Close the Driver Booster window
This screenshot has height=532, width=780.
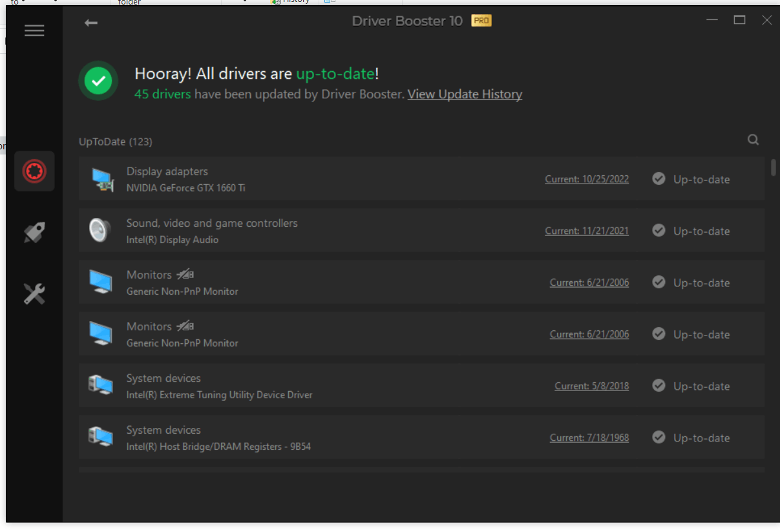click(x=766, y=21)
